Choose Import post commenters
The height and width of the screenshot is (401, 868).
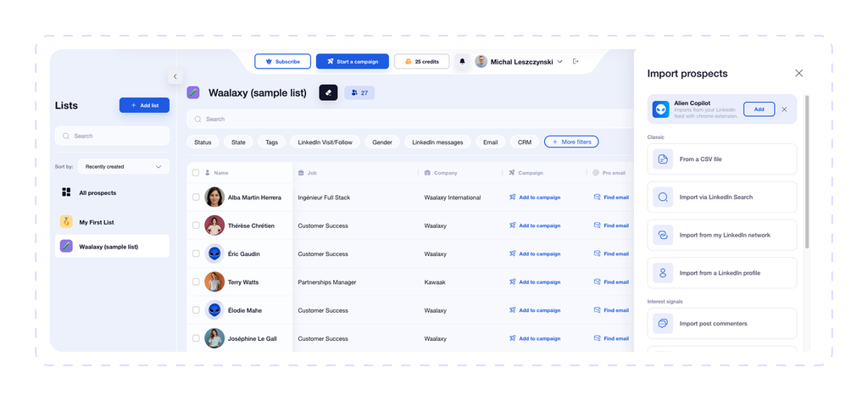(722, 324)
